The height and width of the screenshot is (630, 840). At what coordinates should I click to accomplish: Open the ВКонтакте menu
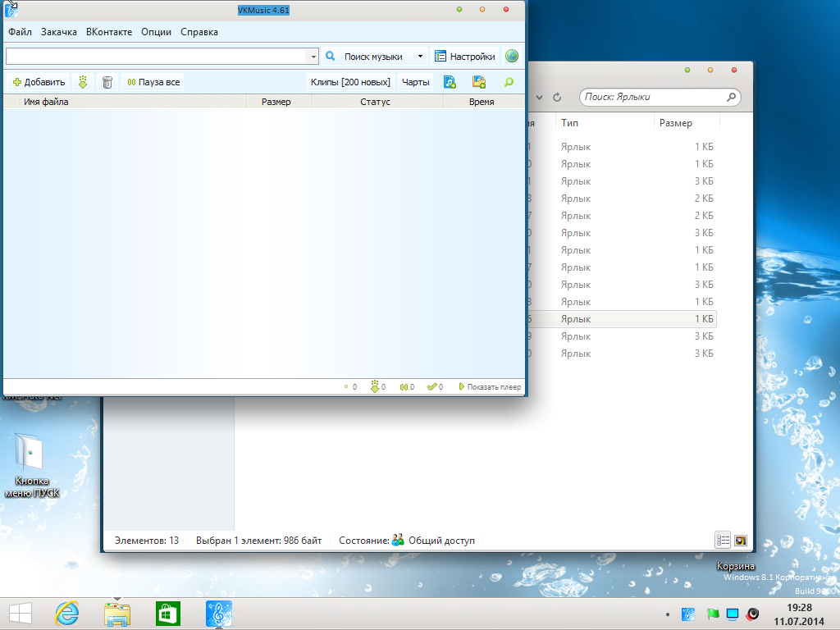pos(109,32)
